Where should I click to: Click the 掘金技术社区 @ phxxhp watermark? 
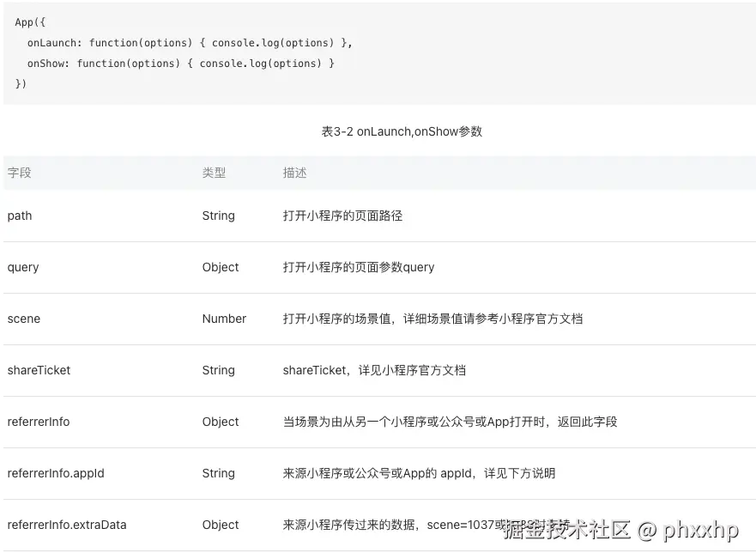coord(620,530)
